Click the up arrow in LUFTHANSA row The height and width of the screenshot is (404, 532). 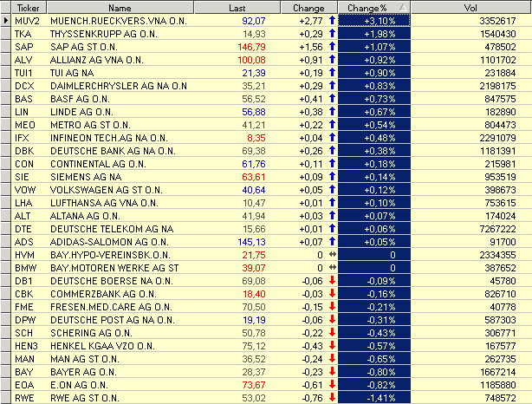pyautogui.click(x=332, y=202)
